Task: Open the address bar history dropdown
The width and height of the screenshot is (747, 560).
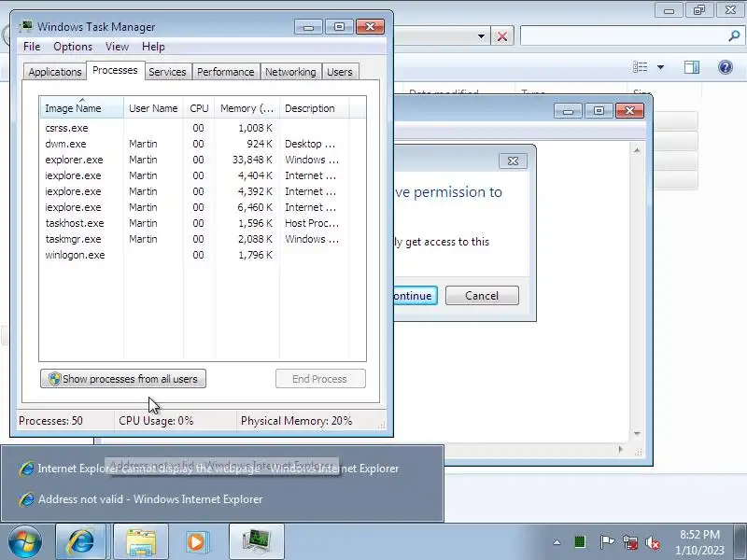Action: pos(481,36)
